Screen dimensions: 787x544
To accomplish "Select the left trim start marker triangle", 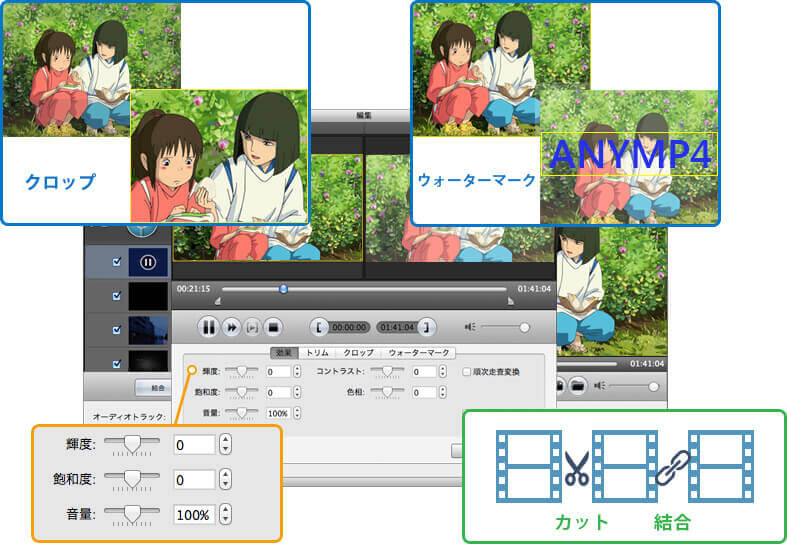I will (217, 301).
